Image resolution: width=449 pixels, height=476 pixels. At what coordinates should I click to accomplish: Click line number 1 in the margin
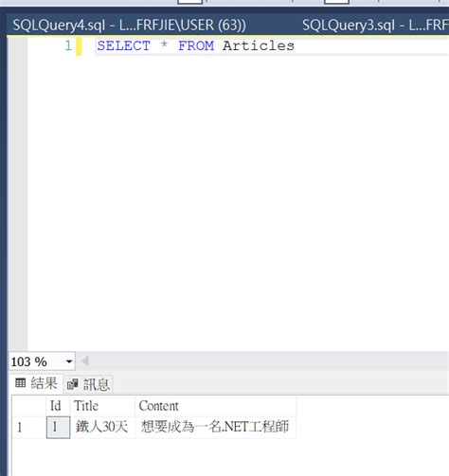[x=68, y=45]
